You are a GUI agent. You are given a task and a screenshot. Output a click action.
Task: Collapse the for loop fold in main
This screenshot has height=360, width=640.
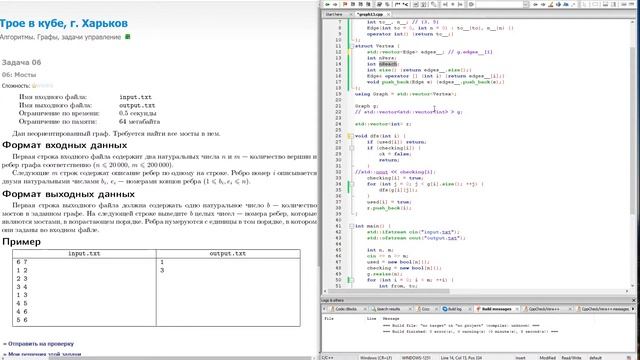tap(351, 280)
